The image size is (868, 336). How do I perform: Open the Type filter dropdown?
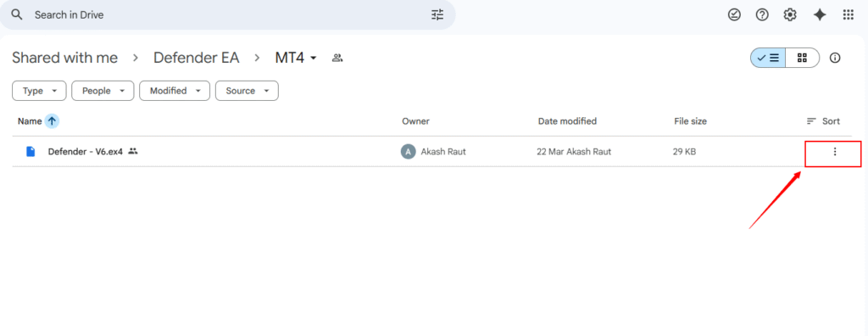39,91
